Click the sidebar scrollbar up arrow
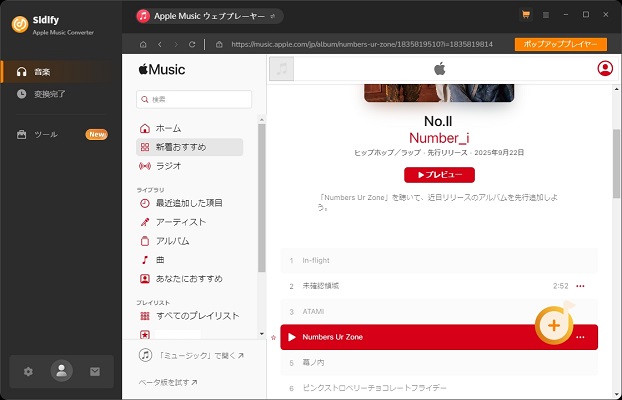This screenshot has width=622, height=400. (261, 119)
